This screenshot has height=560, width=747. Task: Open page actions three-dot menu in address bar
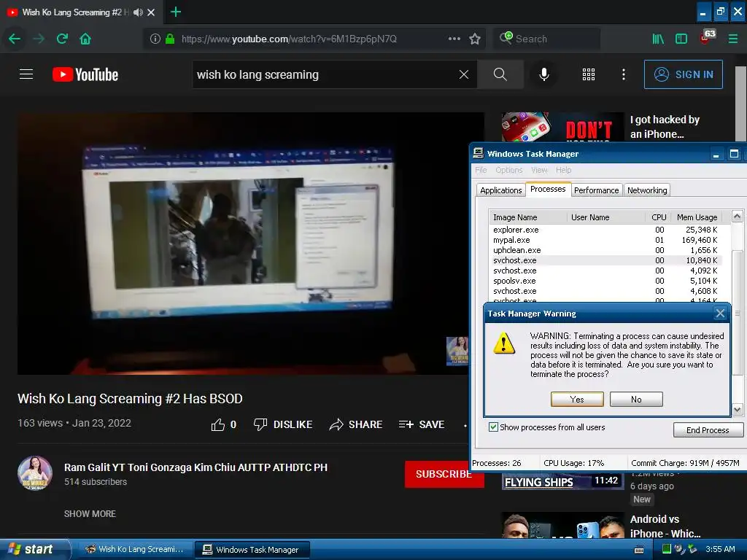[454, 39]
